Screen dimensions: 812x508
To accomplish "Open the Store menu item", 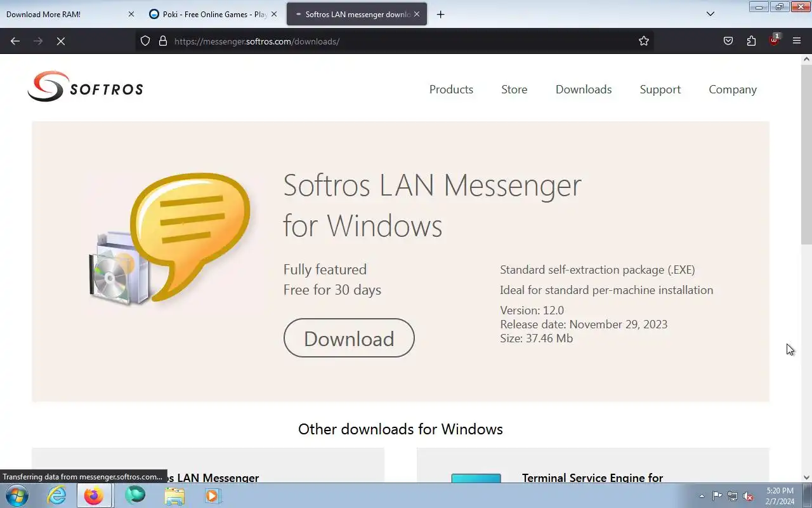I will tap(514, 90).
